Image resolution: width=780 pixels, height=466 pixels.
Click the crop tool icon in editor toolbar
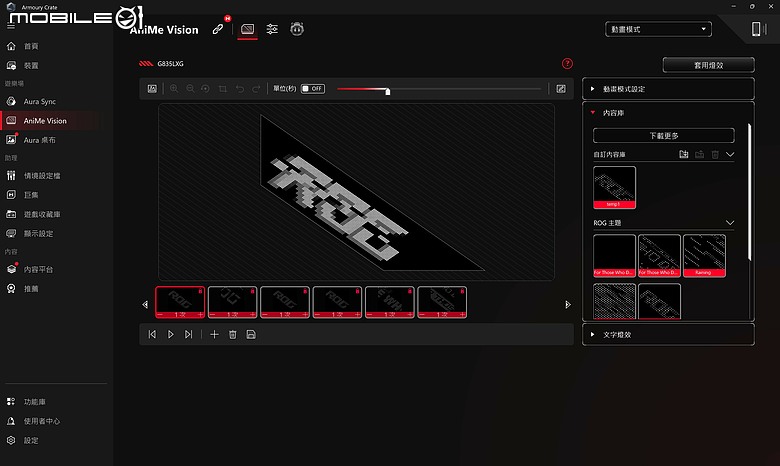point(222,89)
